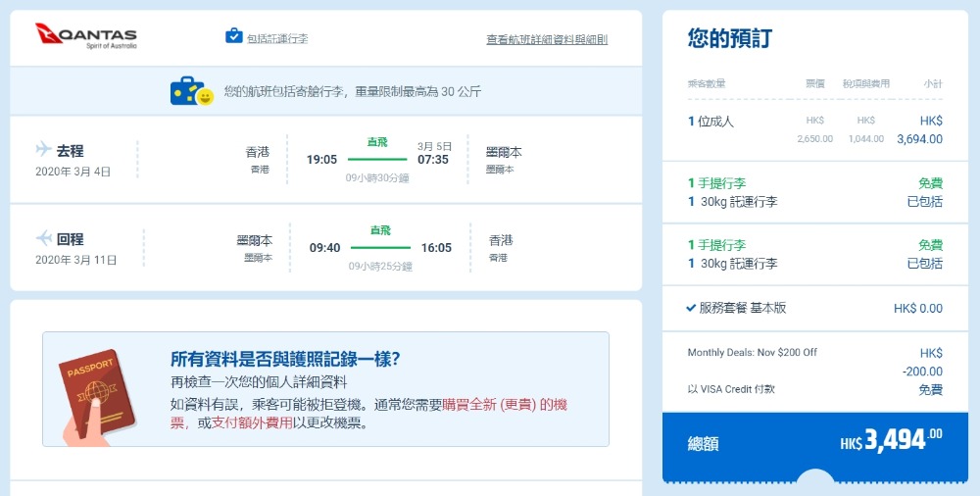
Task: Click the 19:05 outbound departure time
Action: point(321,159)
